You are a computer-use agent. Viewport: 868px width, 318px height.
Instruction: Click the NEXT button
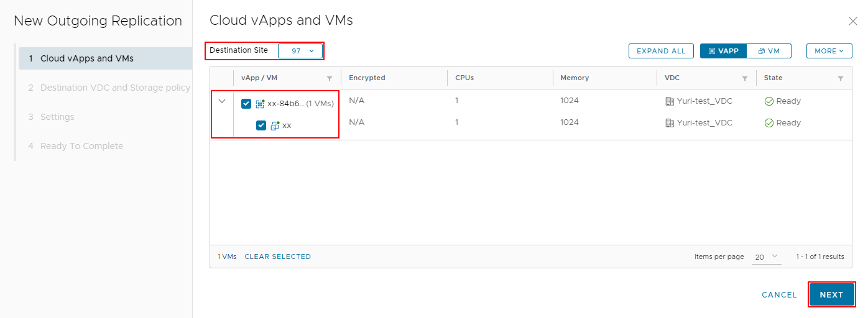[831, 295]
